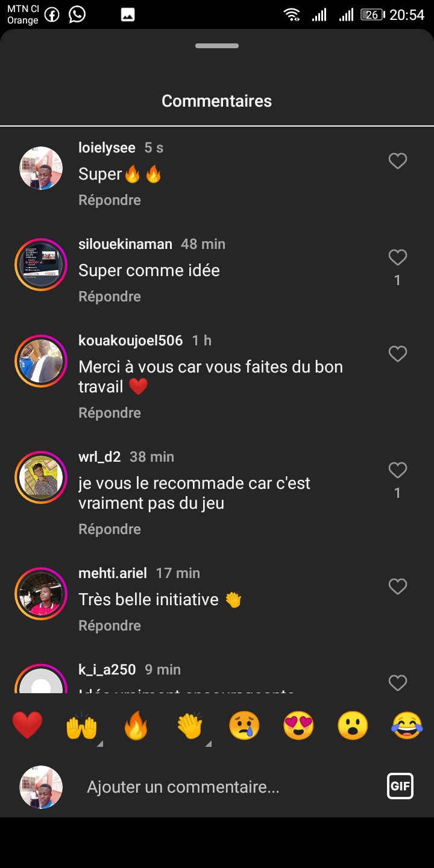Image resolution: width=434 pixels, height=868 pixels.
Task: Add the fire emoji reaction
Action: 136,725
